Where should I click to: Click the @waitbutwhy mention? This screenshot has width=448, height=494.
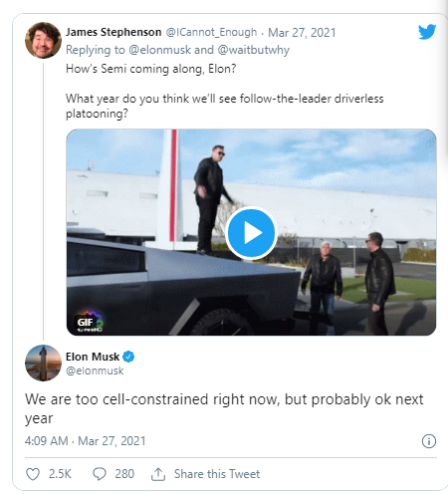(x=253, y=50)
